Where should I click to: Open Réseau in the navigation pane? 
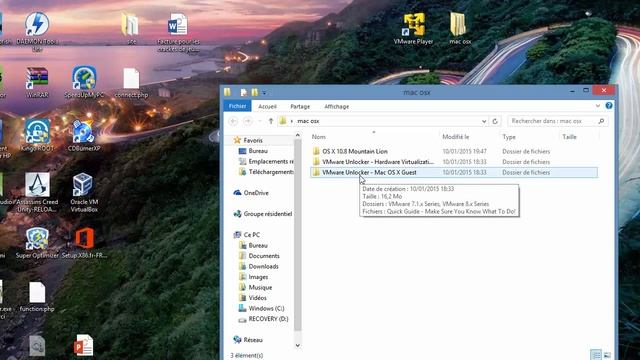click(253, 340)
